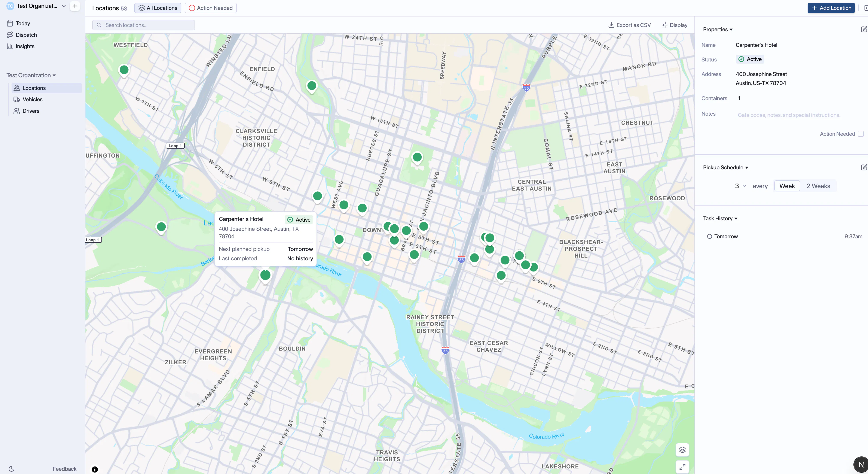Open Vehicles in the sidebar
Image resolution: width=868 pixels, height=474 pixels.
[32, 100]
